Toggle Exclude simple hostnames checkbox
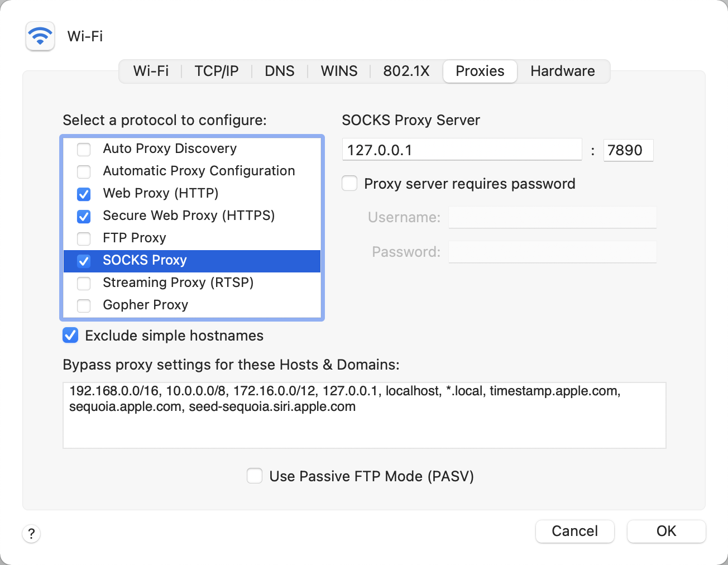Screen dimensions: 728x565 coord(70,335)
